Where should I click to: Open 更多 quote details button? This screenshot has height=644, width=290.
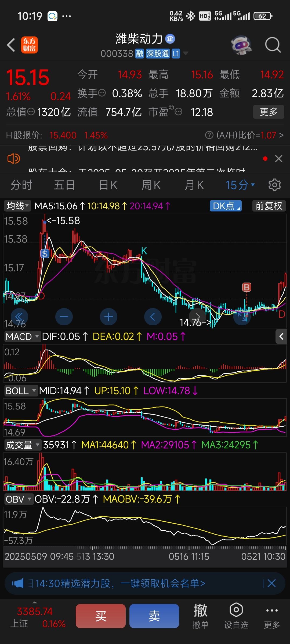point(269,112)
